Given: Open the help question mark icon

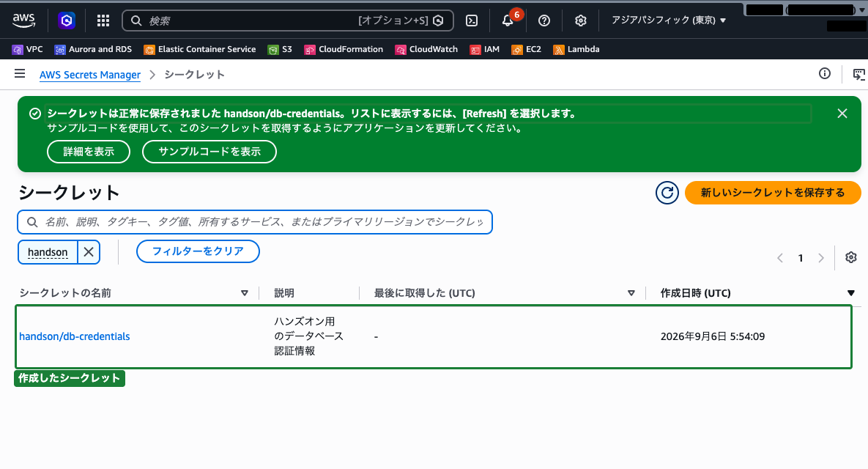Looking at the screenshot, I should pyautogui.click(x=544, y=21).
